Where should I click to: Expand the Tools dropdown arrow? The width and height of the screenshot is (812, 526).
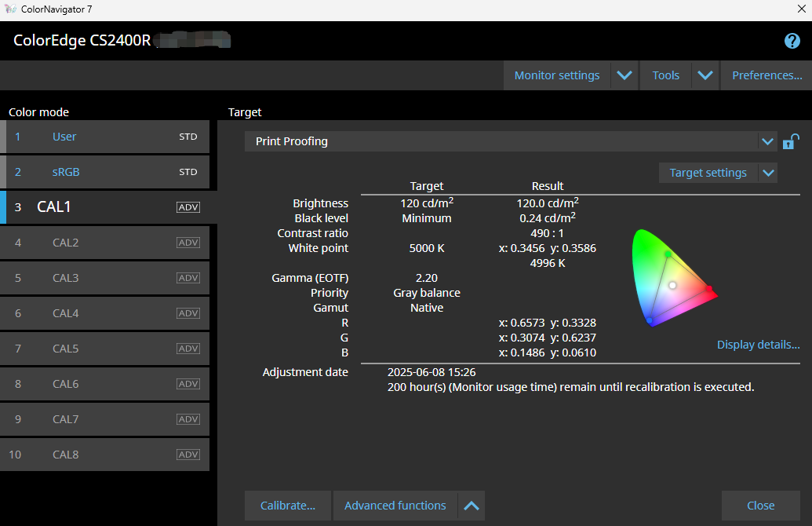pyautogui.click(x=705, y=75)
